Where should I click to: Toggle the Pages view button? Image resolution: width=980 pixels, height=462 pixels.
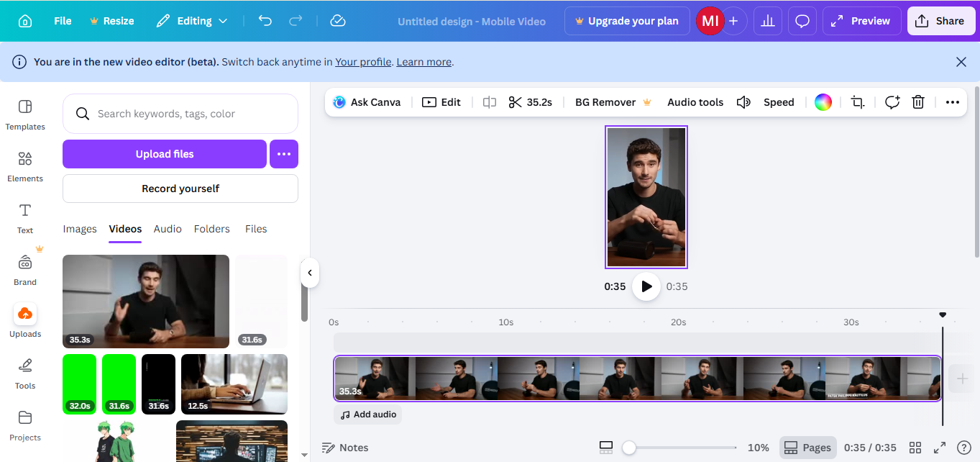(x=807, y=448)
